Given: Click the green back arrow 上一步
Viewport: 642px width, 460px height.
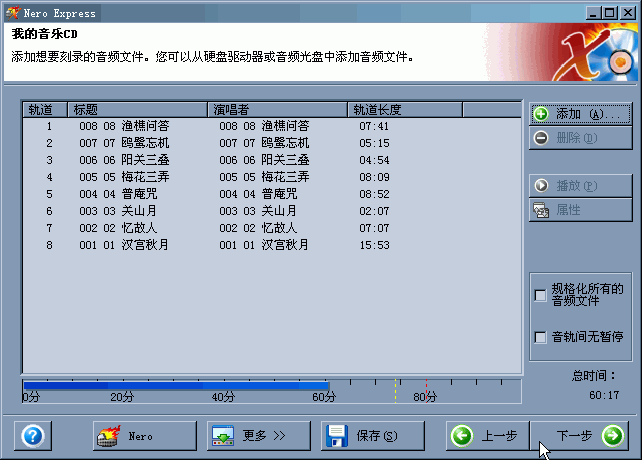Looking at the screenshot, I should coord(462,436).
